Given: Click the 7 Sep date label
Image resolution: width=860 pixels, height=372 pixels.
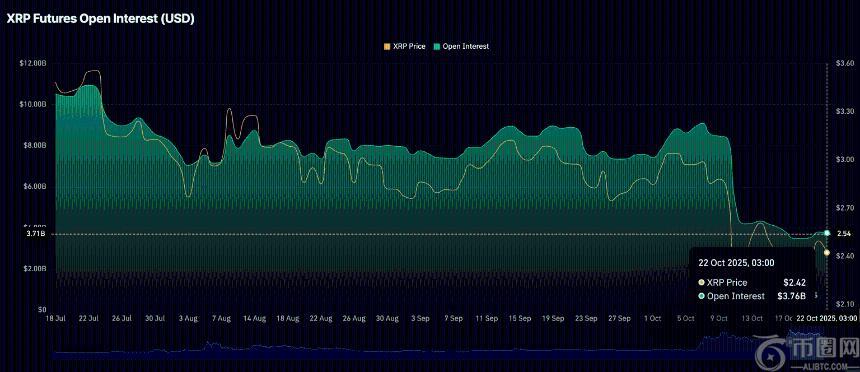Looking at the screenshot, I should coord(454,318).
